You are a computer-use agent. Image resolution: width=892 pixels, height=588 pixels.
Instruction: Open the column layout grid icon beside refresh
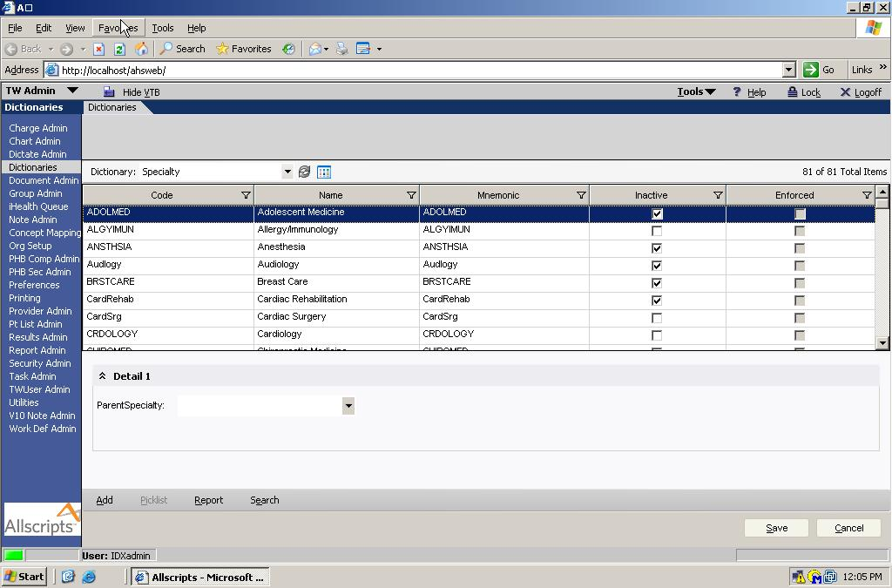coord(322,172)
